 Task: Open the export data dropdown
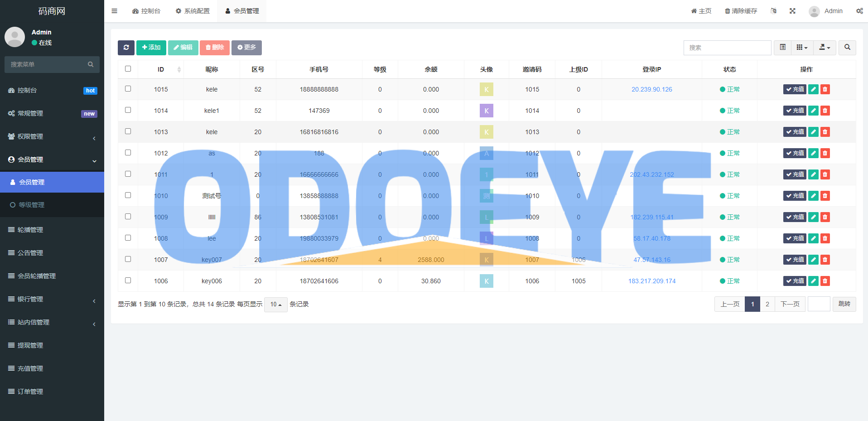825,48
